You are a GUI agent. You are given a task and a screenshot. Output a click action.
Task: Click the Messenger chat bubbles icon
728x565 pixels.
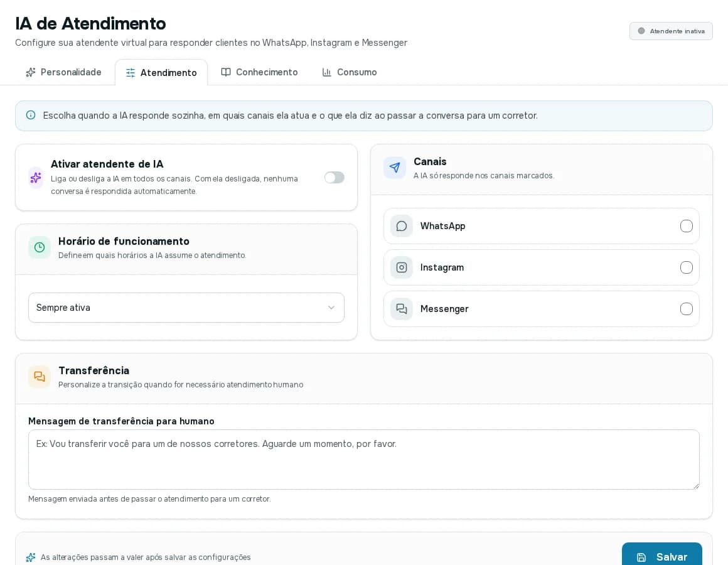pyautogui.click(x=402, y=309)
